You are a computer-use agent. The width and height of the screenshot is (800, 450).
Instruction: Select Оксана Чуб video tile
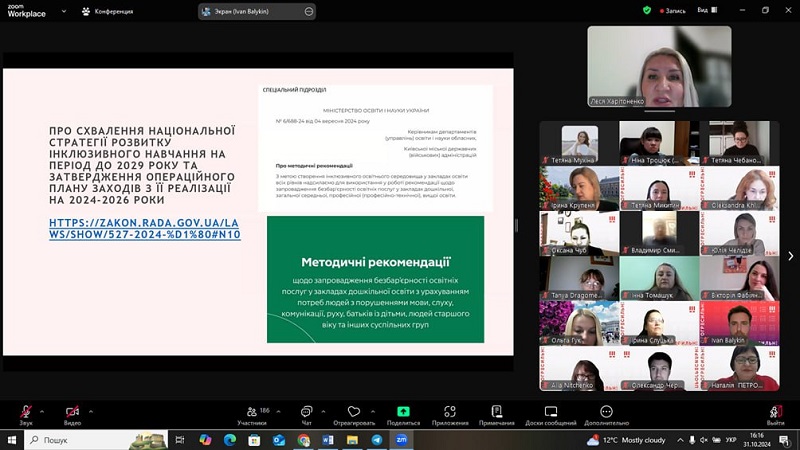pyautogui.click(x=579, y=233)
